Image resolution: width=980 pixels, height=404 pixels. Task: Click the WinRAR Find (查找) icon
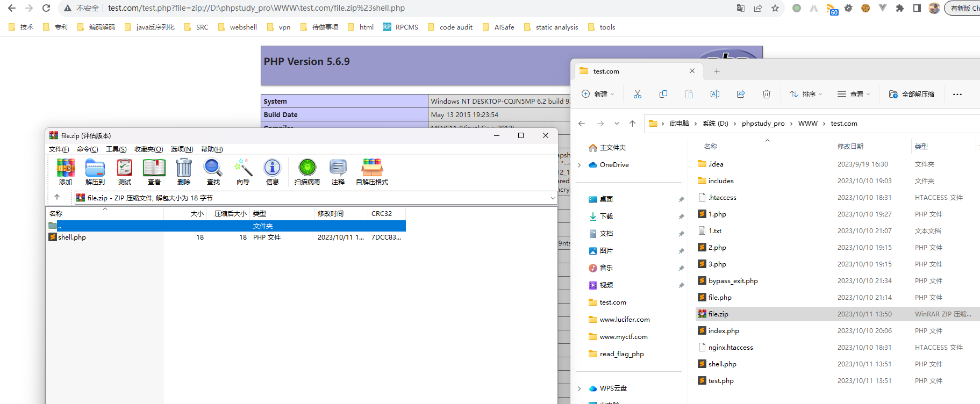click(213, 168)
